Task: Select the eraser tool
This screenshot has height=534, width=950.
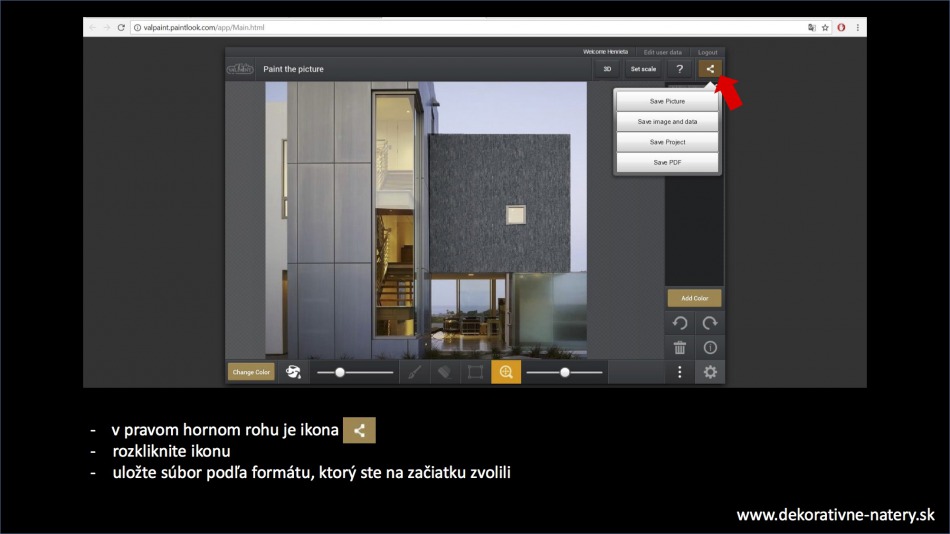Action: coord(444,372)
